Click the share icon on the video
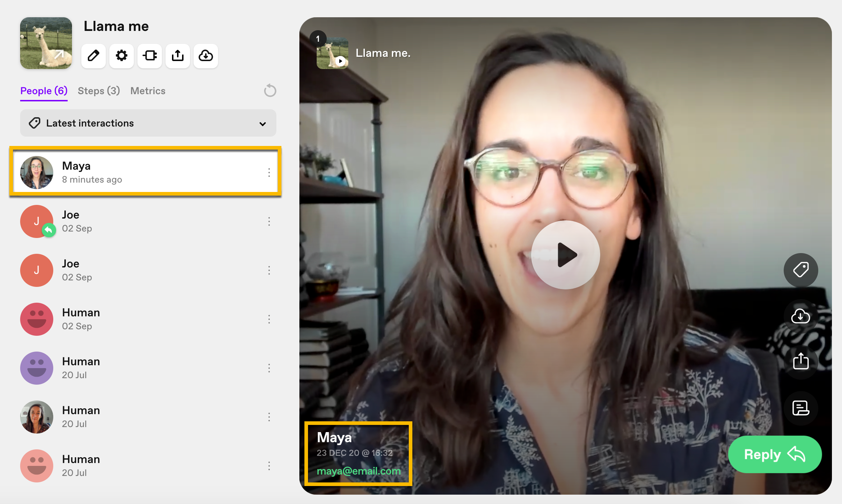The height and width of the screenshot is (504, 842). click(x=801, y=362)
